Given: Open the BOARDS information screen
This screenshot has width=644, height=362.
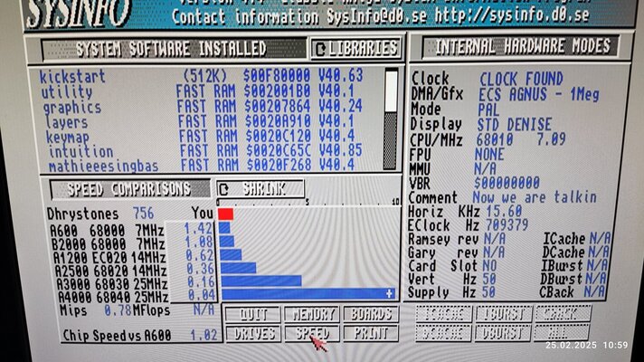Looking at the screenshot, I should point(369,315).
